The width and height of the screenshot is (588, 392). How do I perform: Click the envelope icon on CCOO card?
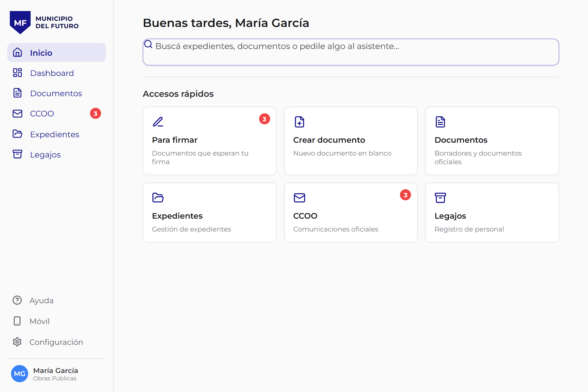coord(300,198)
